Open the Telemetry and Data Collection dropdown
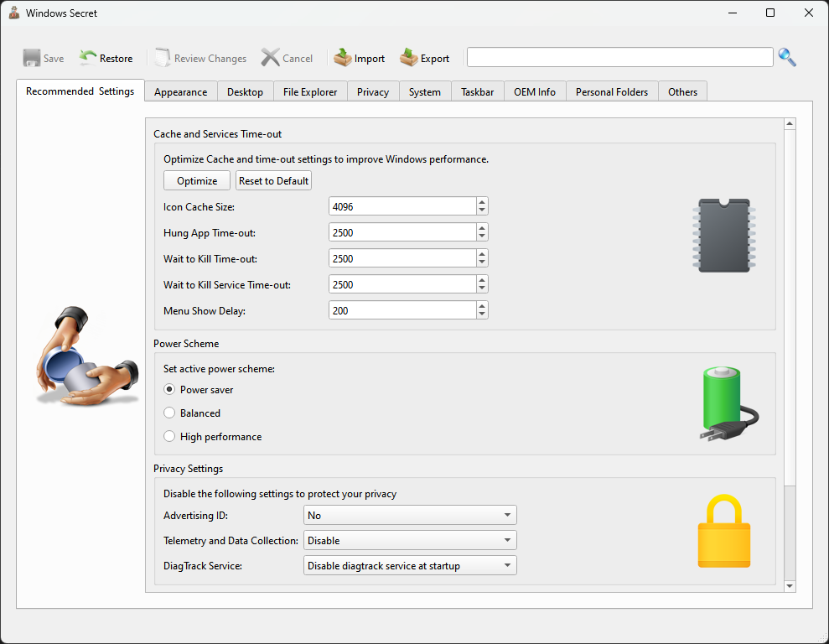Screen dimensions: 829x644 [x=410, y=540]
